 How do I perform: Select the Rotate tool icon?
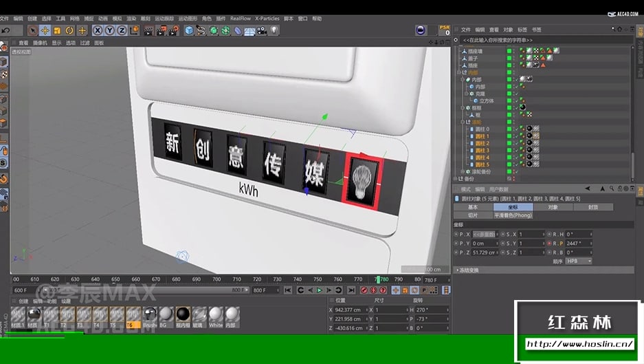[x=69, y=30]
